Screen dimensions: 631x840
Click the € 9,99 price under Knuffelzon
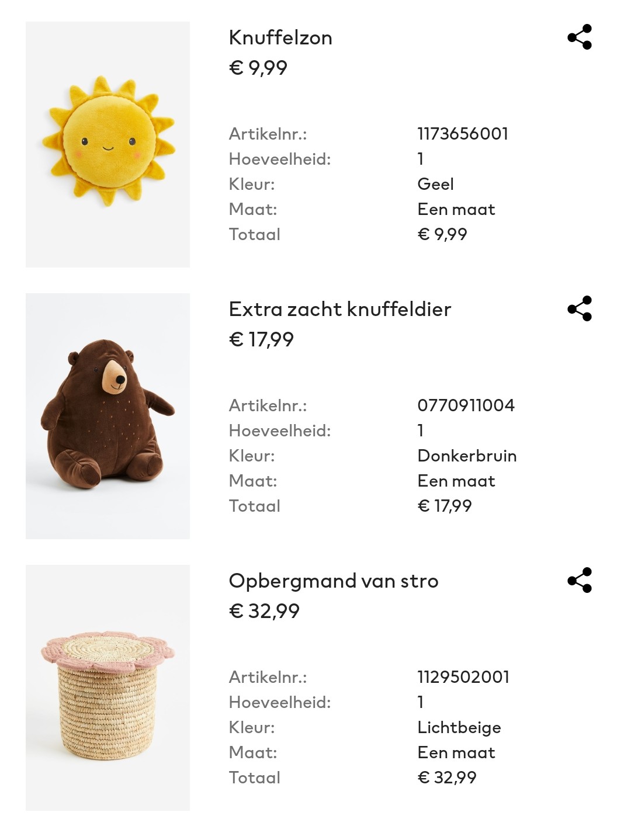[x=258, y=68]
